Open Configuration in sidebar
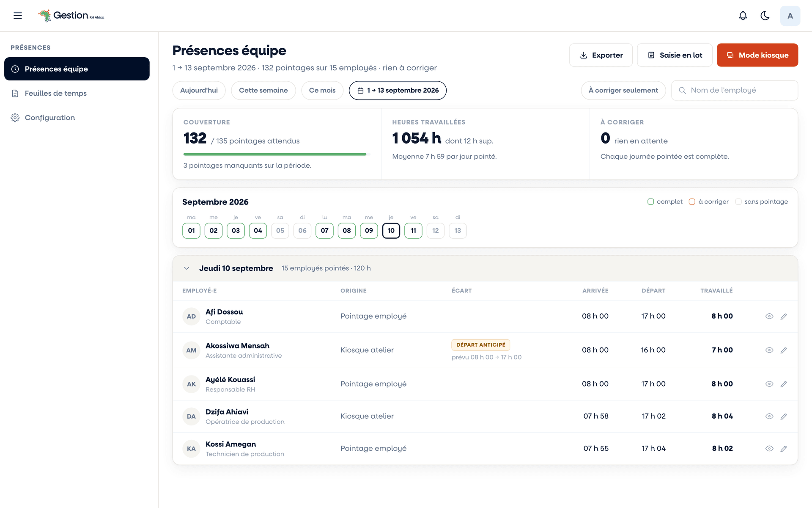 (x=77, y=118)
